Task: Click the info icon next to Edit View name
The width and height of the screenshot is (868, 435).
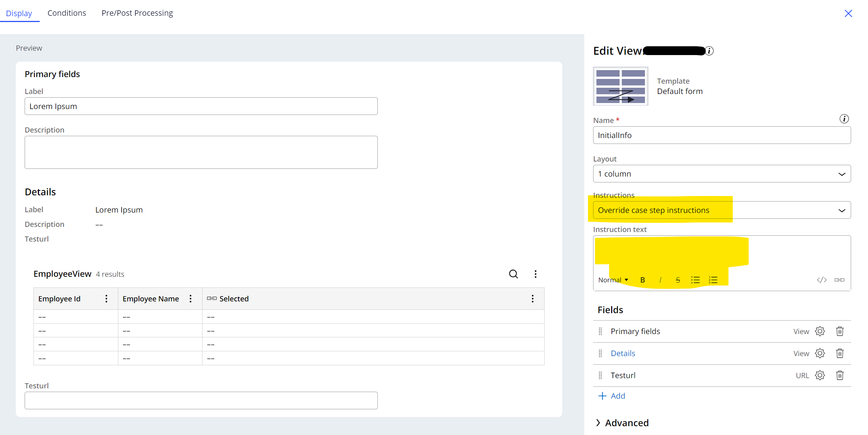Action: click(708, 51)
